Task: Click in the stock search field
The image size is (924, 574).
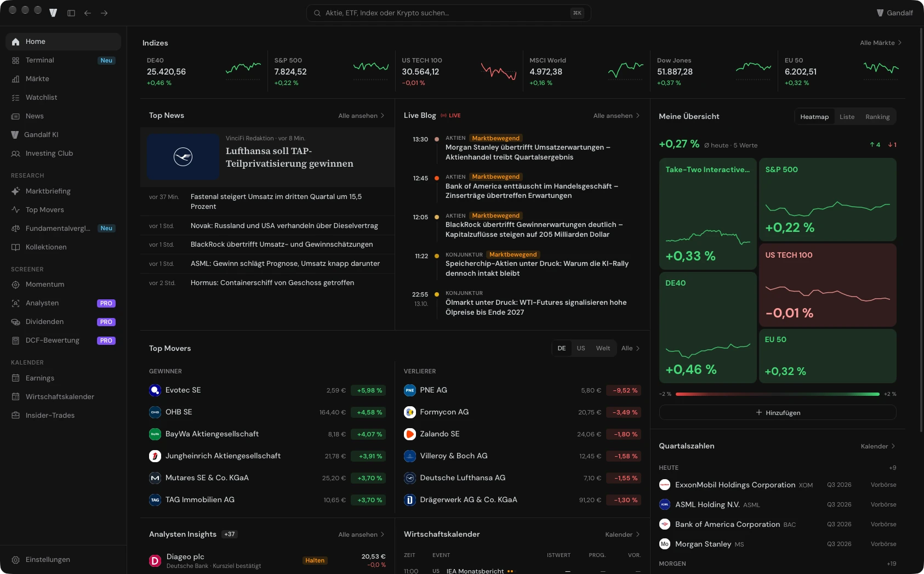Action: pyautogui.click(x=448, y=13)
